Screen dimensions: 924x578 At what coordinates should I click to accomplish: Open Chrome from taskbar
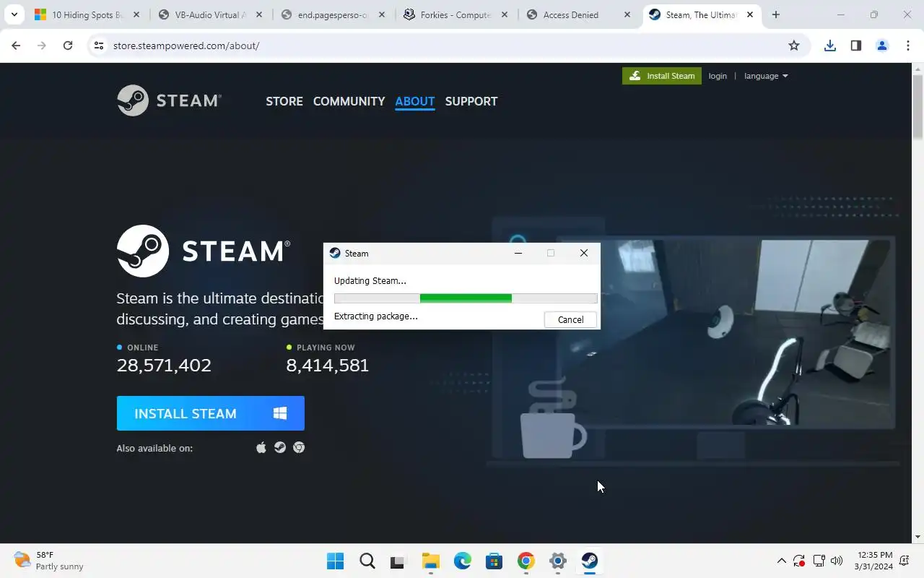click(x=526, y=561)
